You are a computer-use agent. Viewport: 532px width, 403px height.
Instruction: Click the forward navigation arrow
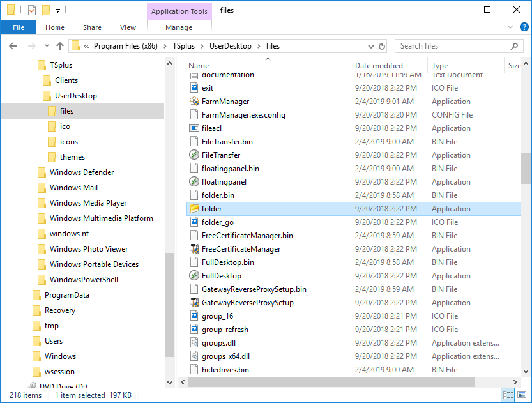(x=28, y=46)
